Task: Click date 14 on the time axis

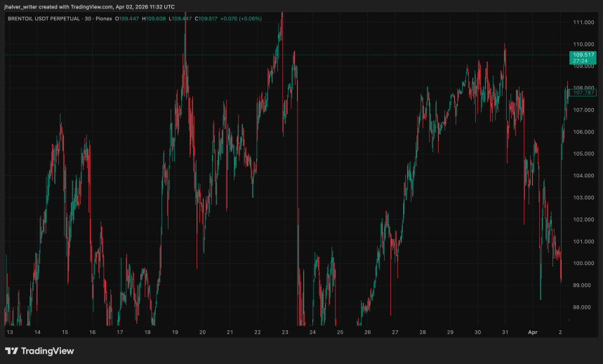Action: pos(37,332)
